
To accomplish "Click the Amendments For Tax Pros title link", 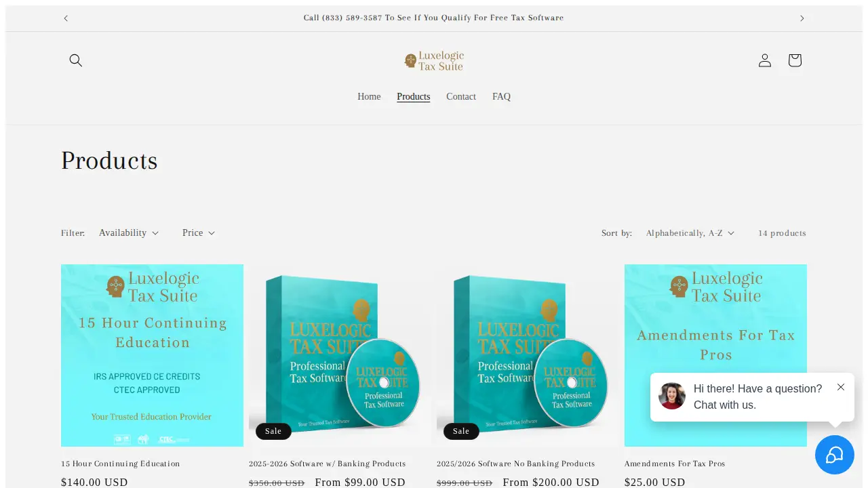I will point(675,464).
